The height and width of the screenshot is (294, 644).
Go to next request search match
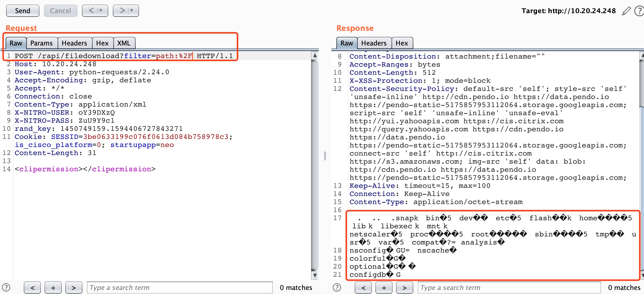pos(74,287)
